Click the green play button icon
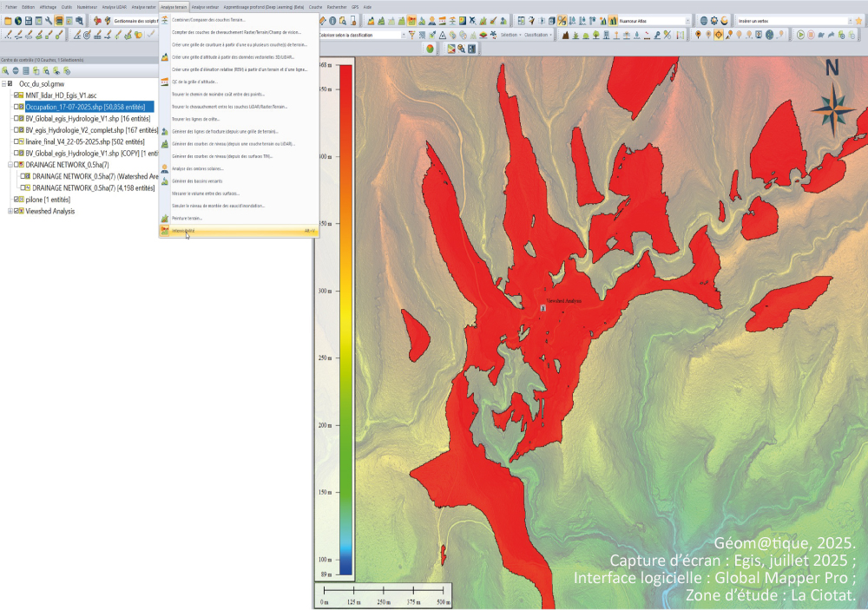Image resolution: width=868 pixels, height=610 pixels. (800, 35)
